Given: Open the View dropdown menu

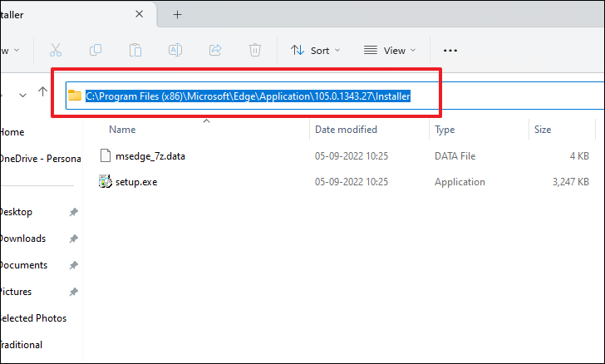Looking at the screenshot, I should [x=390, y=51].
